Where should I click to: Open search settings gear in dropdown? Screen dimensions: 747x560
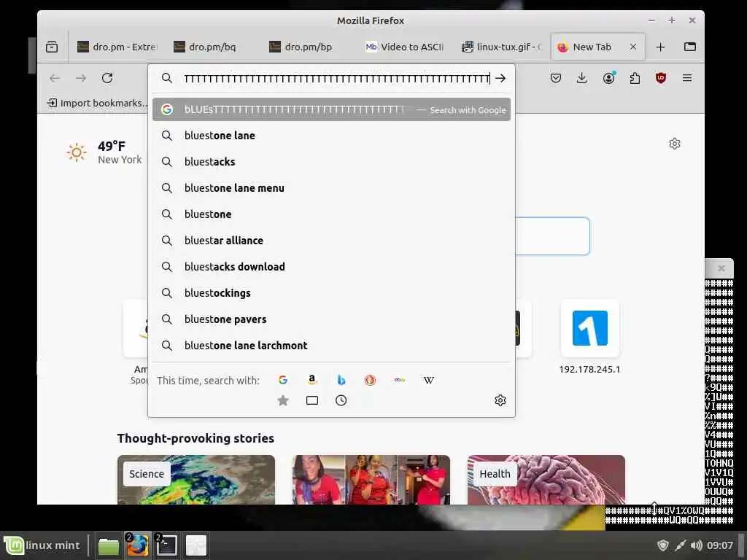(x=500, y=400)
